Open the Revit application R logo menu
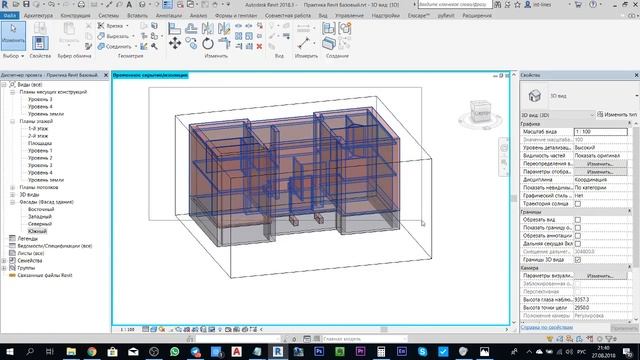 click(x=4, y=4)
